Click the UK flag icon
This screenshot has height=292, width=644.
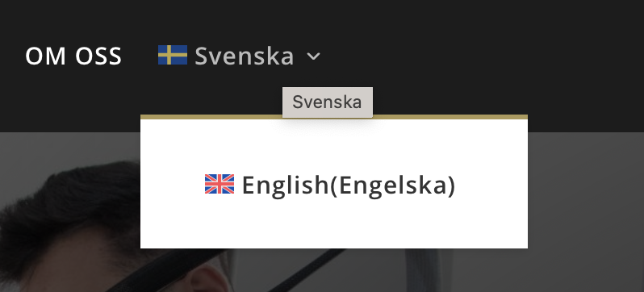220,184
